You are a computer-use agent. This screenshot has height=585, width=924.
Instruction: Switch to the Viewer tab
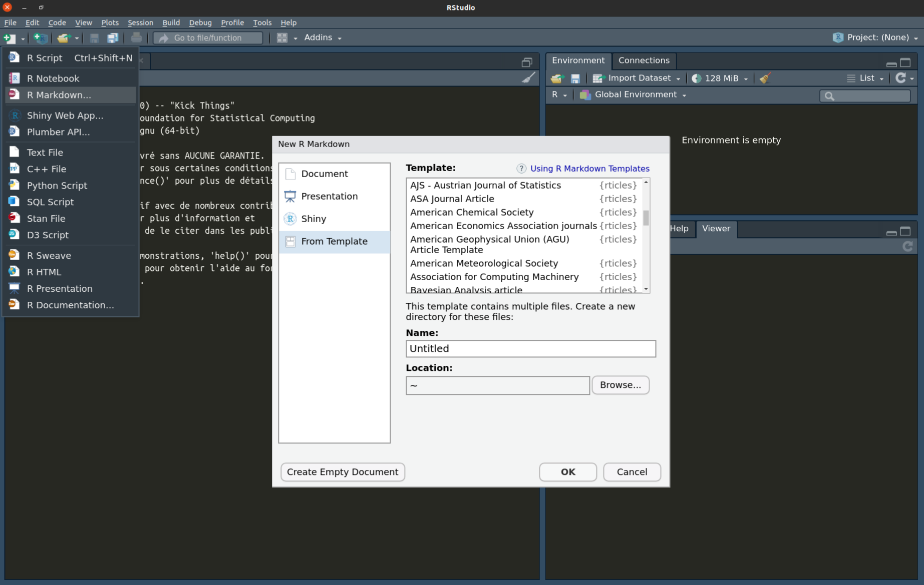[716, 229]
